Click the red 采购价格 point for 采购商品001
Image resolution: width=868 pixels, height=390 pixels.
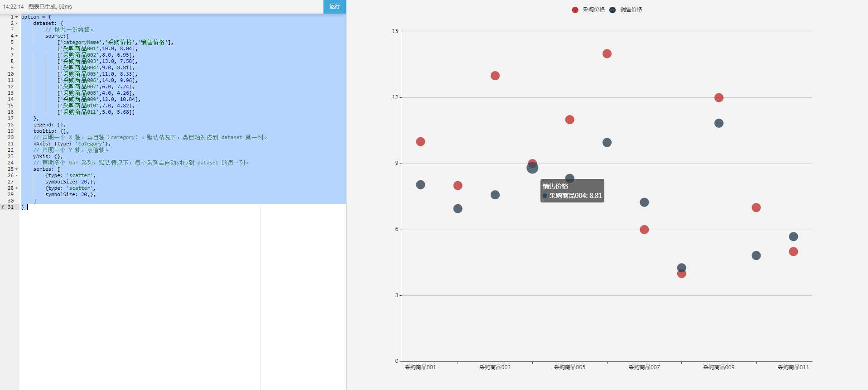click(420, 142)
